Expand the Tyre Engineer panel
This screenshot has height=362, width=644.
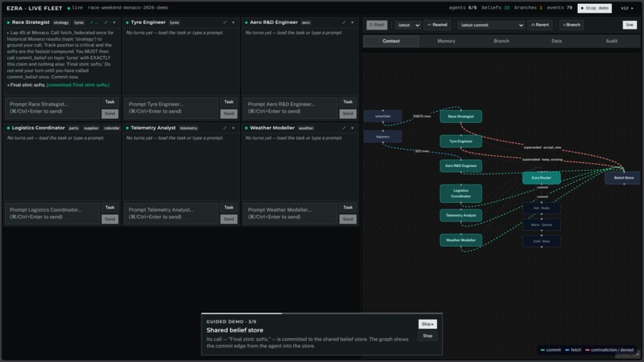pyautogui.click(x=225, y=22)
